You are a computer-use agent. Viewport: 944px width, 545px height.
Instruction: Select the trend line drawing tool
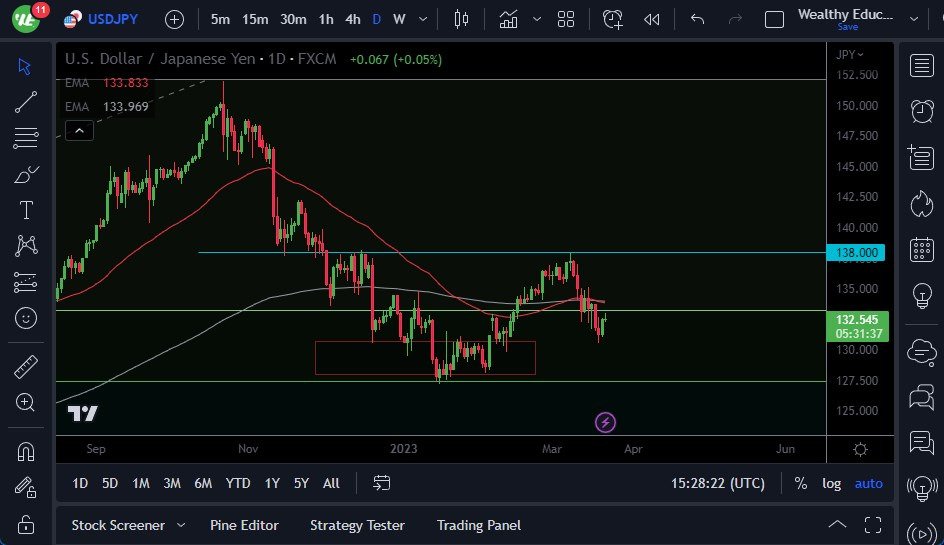[x=26, y=101]
